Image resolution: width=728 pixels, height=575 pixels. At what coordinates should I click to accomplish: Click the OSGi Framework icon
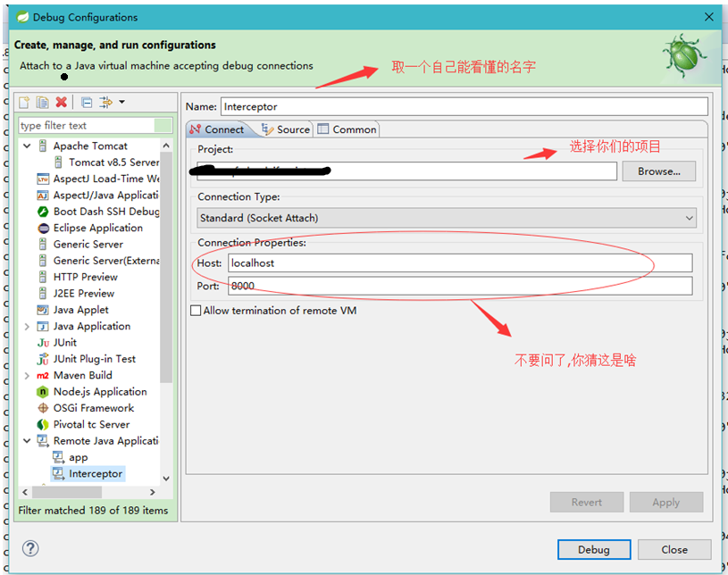tap(43, 408)
